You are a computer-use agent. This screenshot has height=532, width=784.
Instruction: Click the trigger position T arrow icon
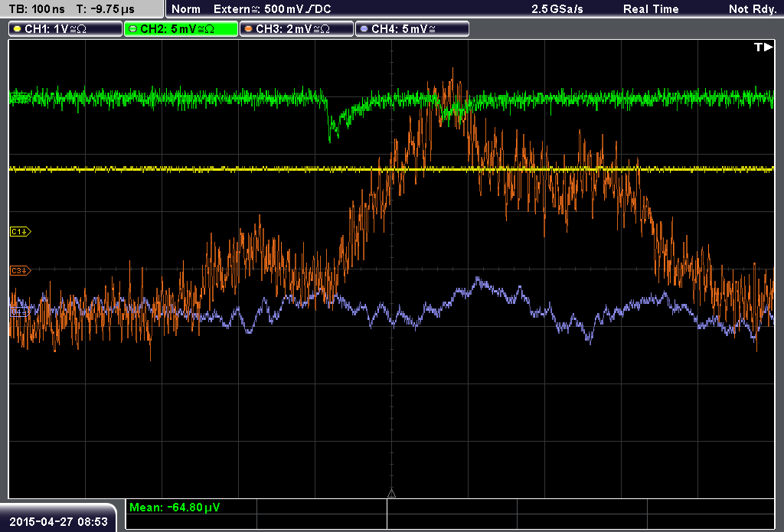(x=763, y=47)
